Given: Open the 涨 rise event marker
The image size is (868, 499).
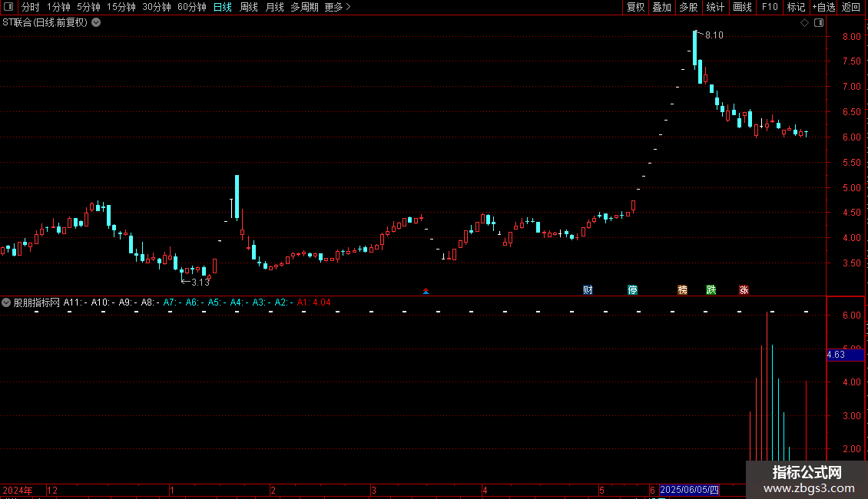Looking at the screenshot, I should tap(744, 290).
